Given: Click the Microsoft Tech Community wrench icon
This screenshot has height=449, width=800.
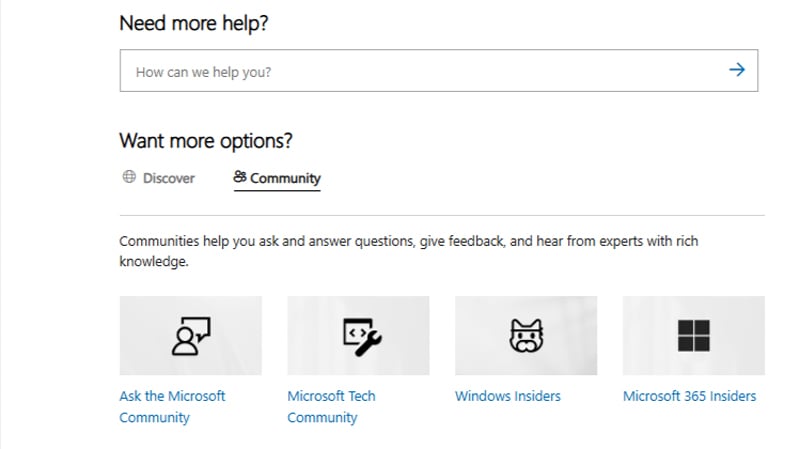Looking at the screenshot, I should coord(358,336).
